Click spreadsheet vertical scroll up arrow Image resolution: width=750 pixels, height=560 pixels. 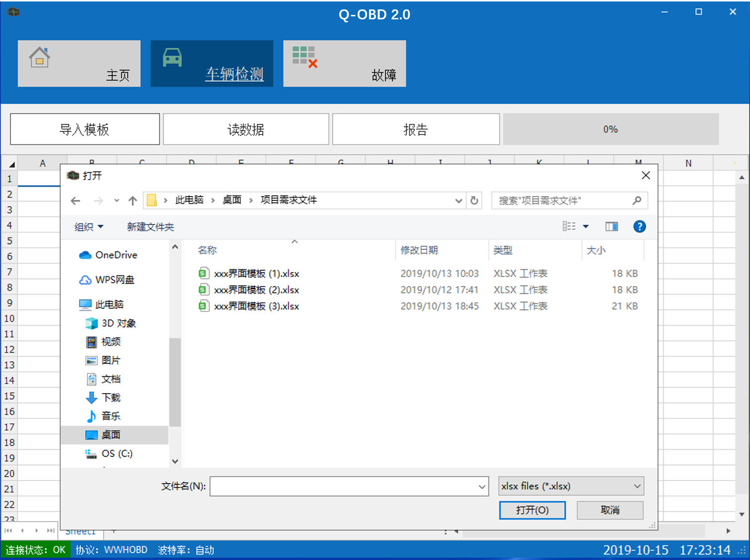742,177
